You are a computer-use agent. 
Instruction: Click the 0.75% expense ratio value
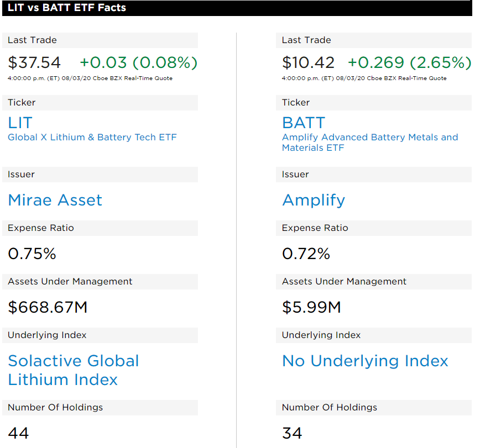(x=32, y=254)
